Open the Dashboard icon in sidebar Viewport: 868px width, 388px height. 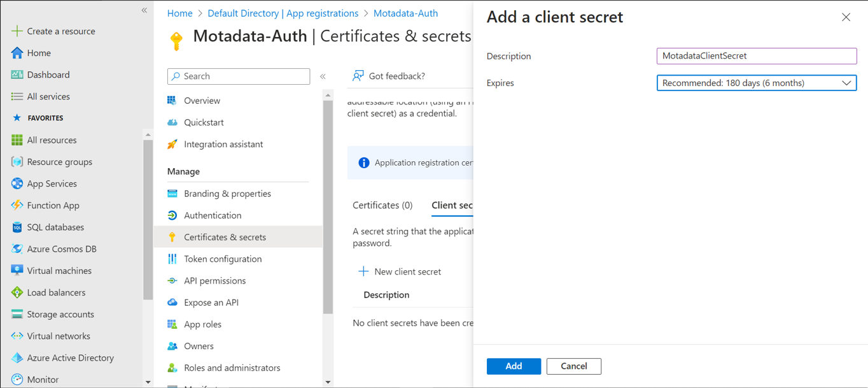[17, 75]
